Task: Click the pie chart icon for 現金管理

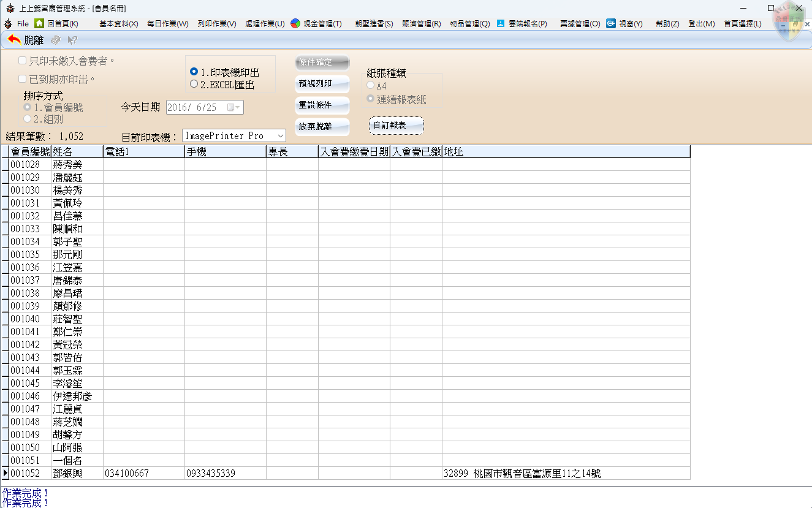Action: [295, 23]
